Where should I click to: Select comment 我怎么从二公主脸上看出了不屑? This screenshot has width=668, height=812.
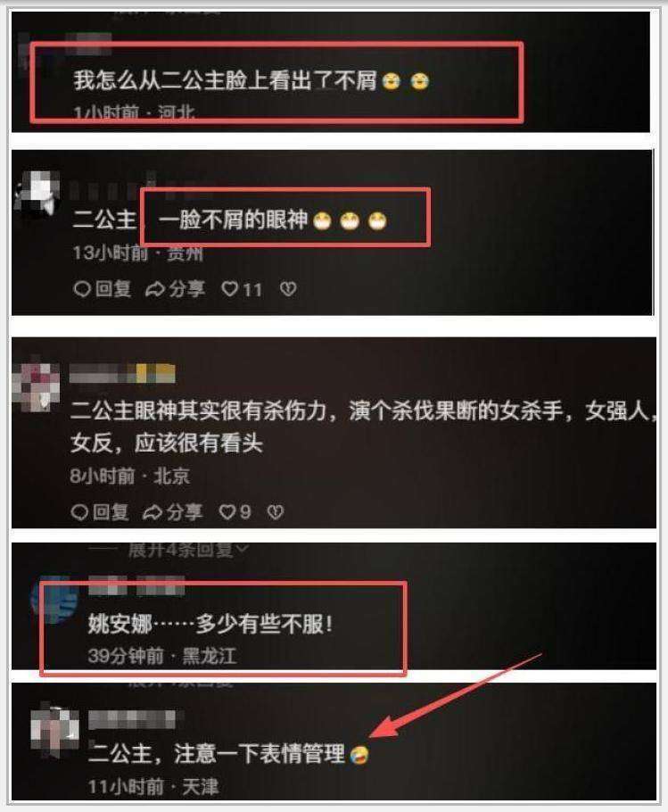225,81
